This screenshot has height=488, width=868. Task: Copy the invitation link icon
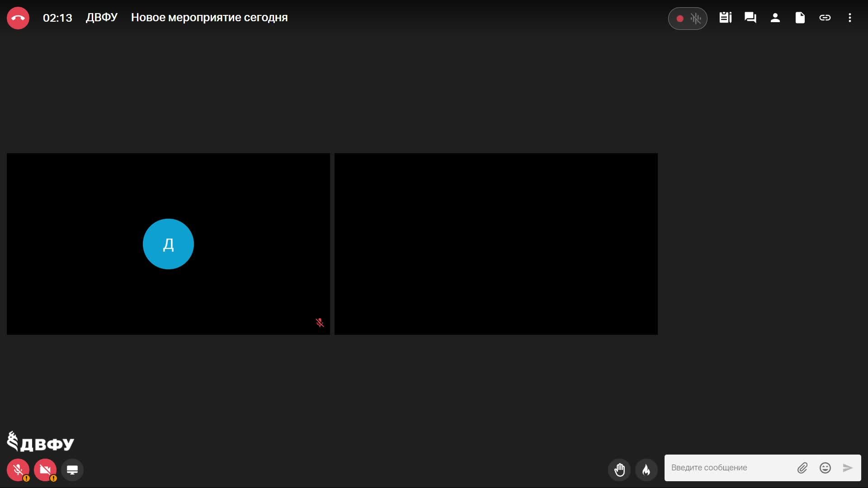tap(825, 18)
